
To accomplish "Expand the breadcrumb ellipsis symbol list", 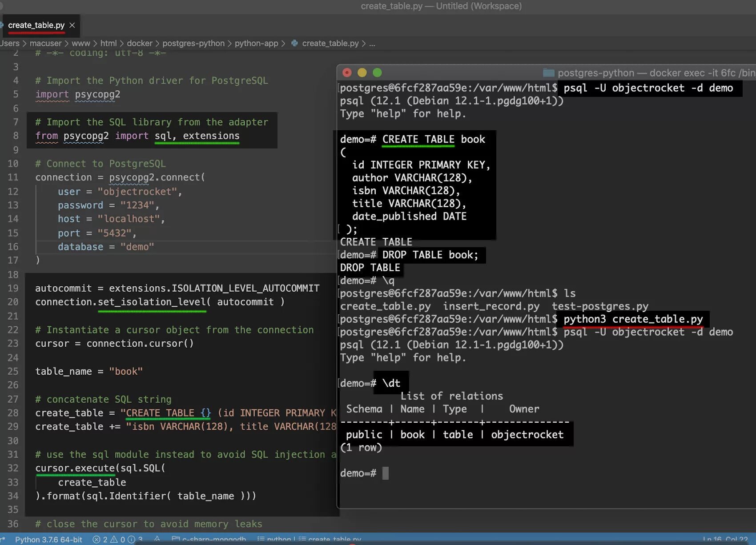I will (372, 44).
